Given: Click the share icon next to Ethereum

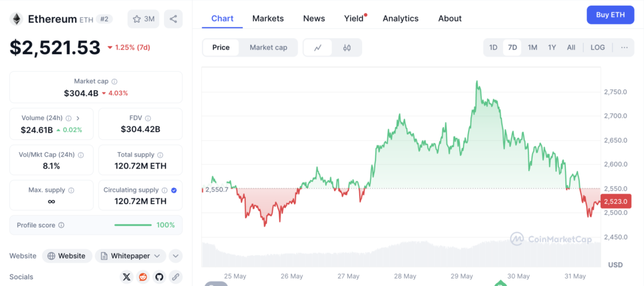Looking at the screenshot, I should [x=174, y=19].
